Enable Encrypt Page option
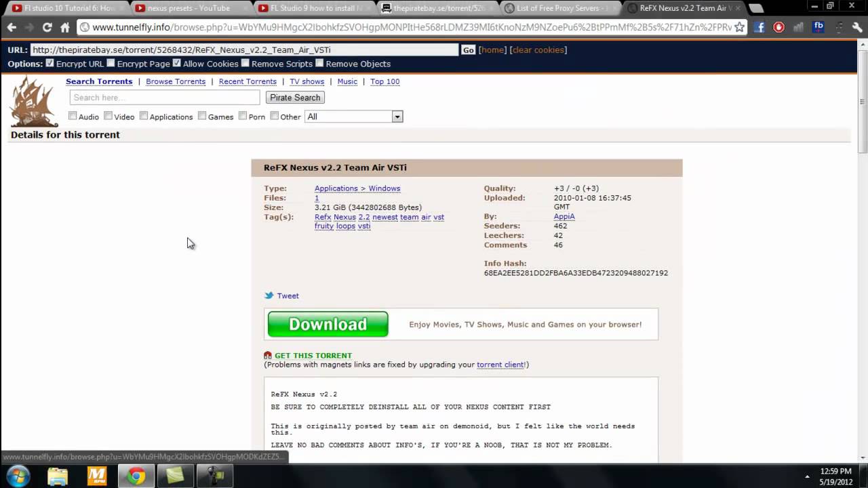868x488 pixels. click(x=111, y=63)
